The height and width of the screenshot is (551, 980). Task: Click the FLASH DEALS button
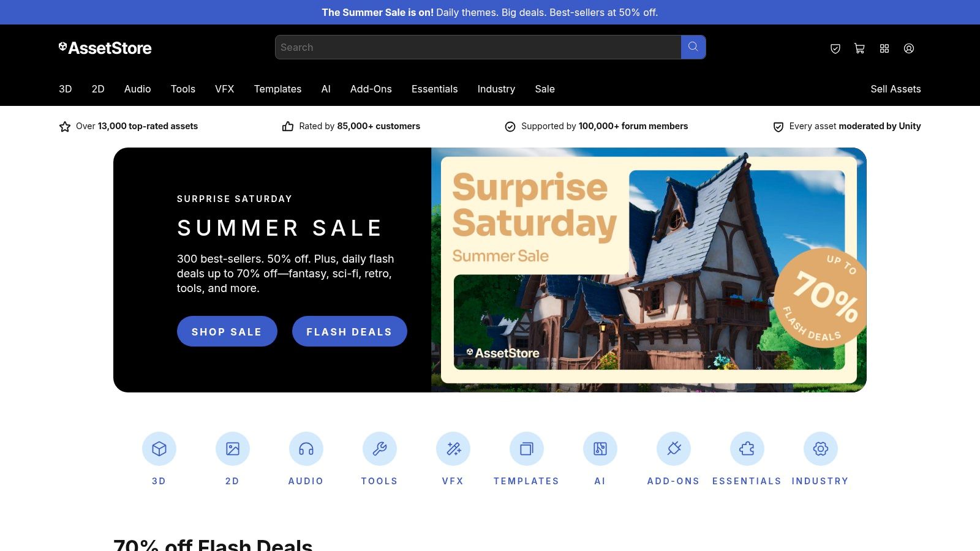[x=350, y=331]
